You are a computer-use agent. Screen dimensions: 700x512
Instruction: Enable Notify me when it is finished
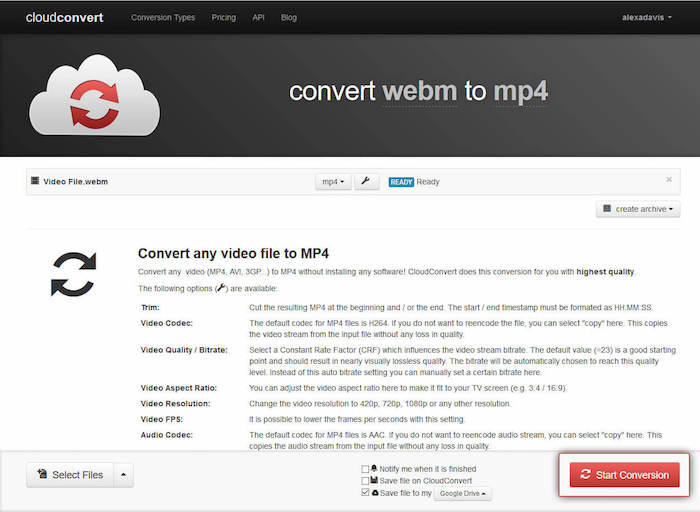tap(365, 469)
